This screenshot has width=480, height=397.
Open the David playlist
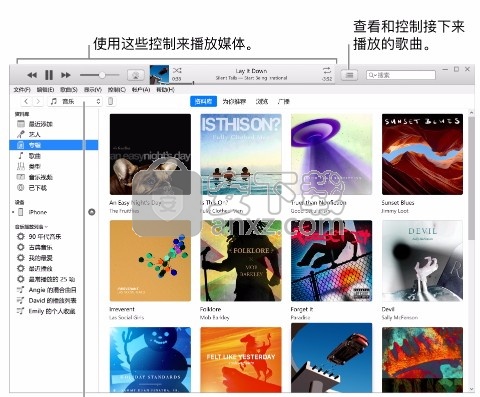[53, 301]
